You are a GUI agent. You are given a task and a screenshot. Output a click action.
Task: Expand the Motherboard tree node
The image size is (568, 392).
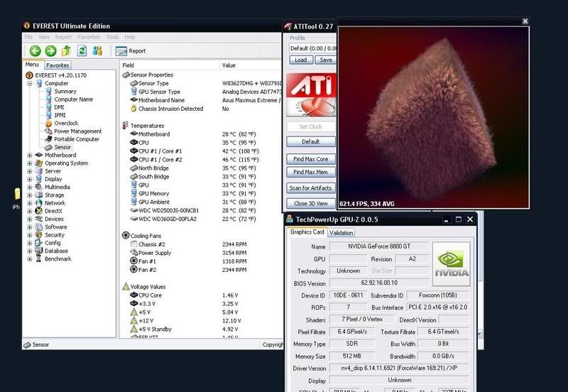pyautogui.click(x=30, y=155)
